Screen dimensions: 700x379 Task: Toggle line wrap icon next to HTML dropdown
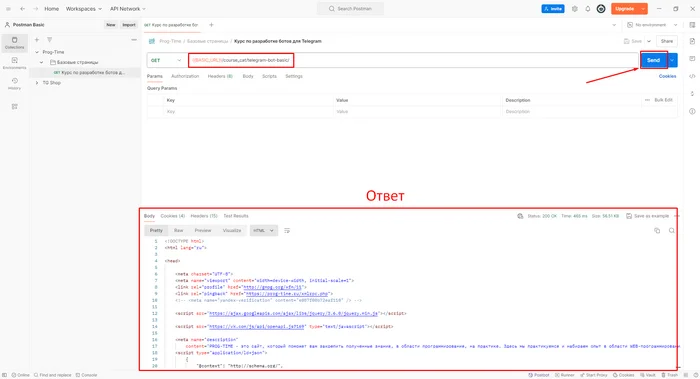[x=287, y=231]
